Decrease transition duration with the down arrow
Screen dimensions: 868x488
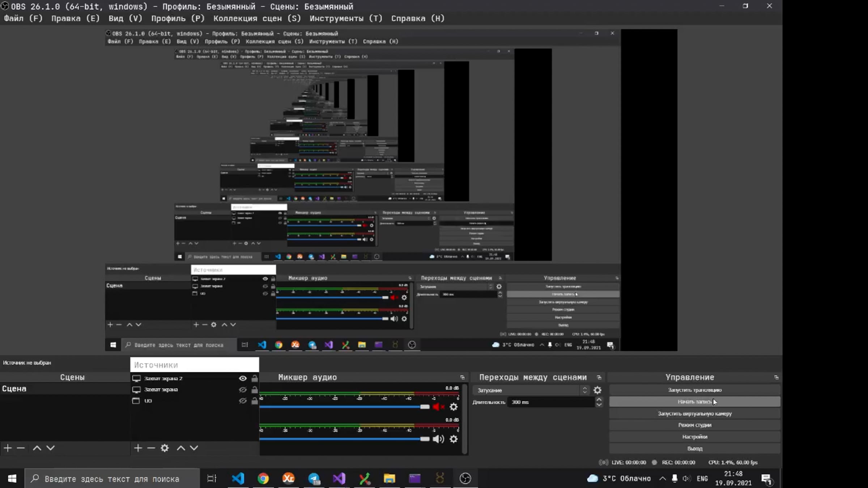pos(599,405)
